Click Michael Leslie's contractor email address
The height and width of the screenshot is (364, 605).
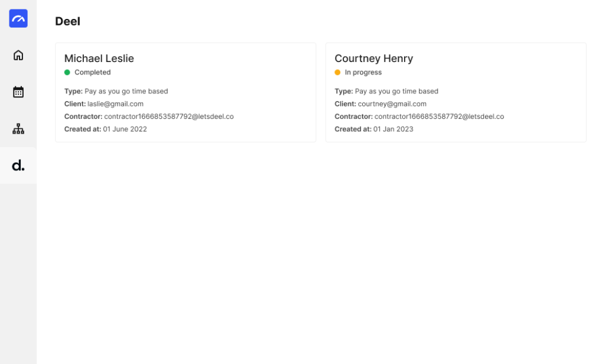point(169,116)
